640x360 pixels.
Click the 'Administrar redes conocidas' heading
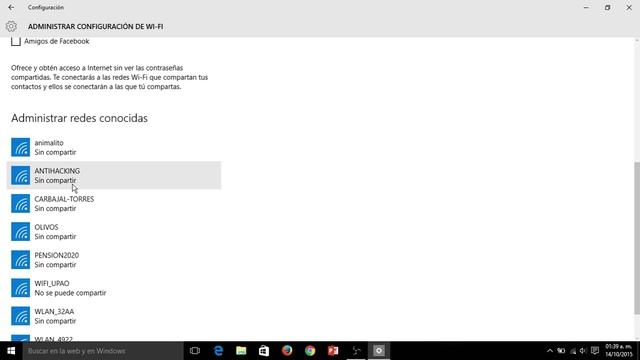point(79,118)
